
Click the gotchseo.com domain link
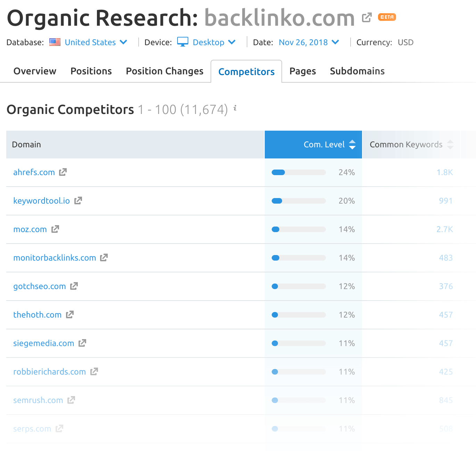coord(40,286)
